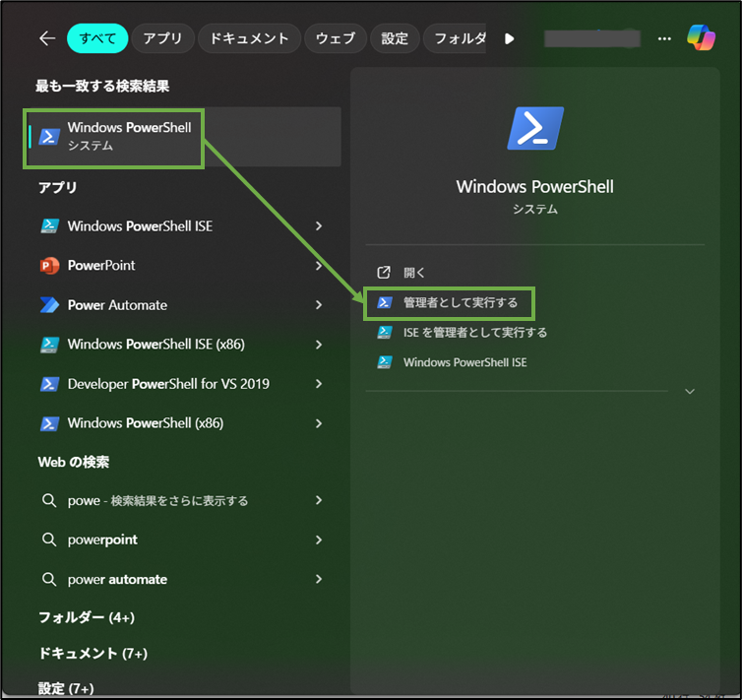The image size is (742, 700).
Task: Click the icon beside Windows PowerShell ISE action
Action: pos(384,362)
